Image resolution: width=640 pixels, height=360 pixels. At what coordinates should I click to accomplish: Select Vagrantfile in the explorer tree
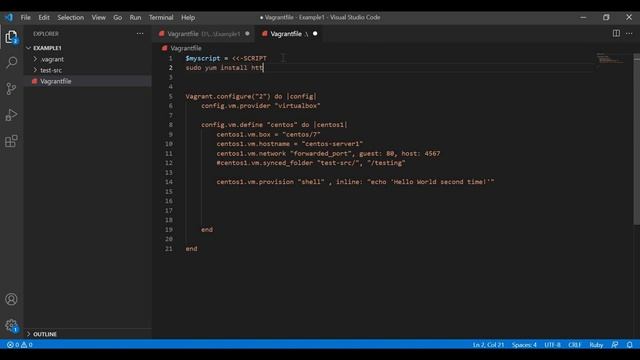point(87,81)
